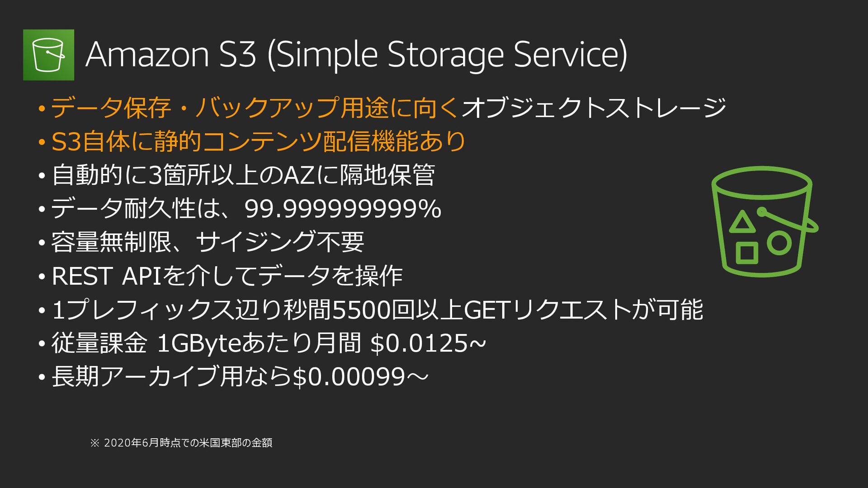Click the white オブジェクトストレージ text
The image size is (868, 488).
pyautogui.click(x=594, y=108)
